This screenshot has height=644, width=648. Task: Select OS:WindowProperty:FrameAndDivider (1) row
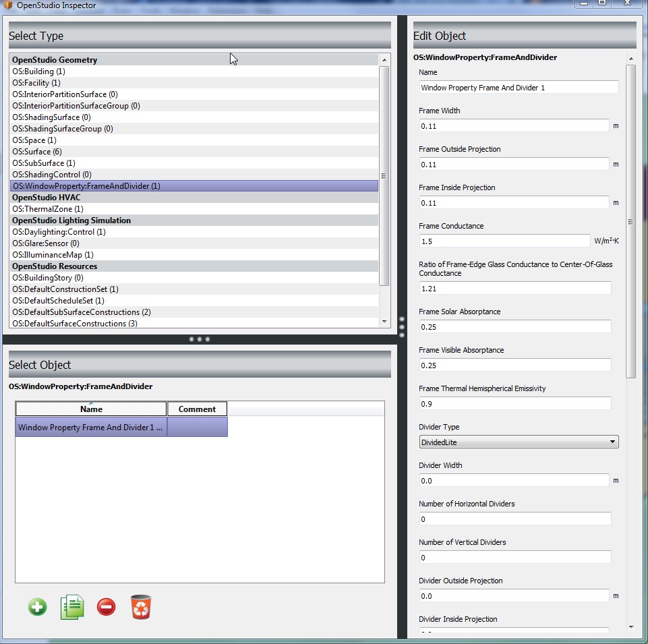(x=194, y=186)
